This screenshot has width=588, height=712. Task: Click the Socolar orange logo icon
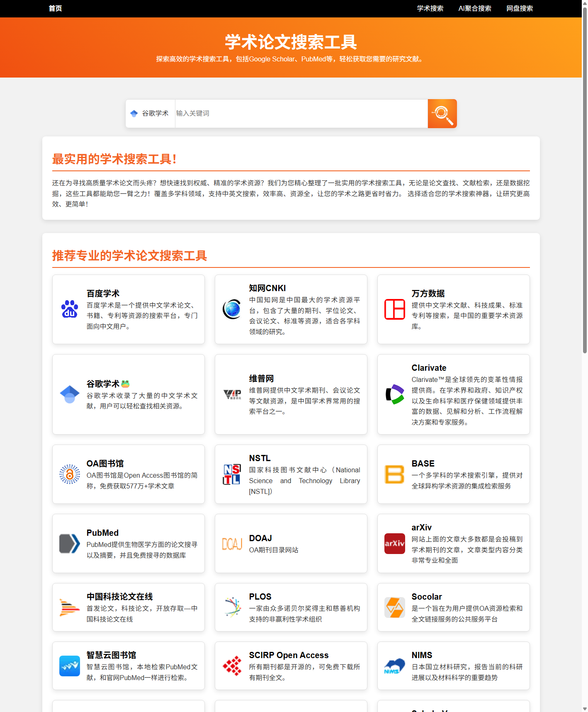click(395, 608)
